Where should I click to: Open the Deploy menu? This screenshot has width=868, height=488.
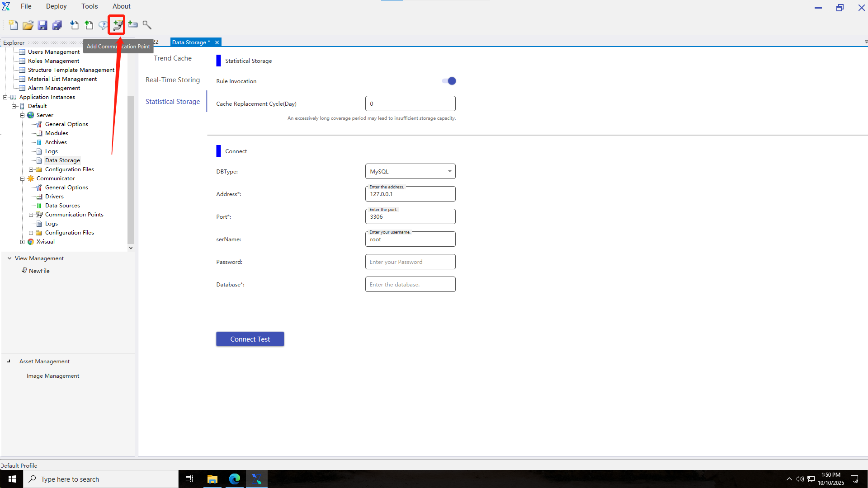click(x=56, y=6)
